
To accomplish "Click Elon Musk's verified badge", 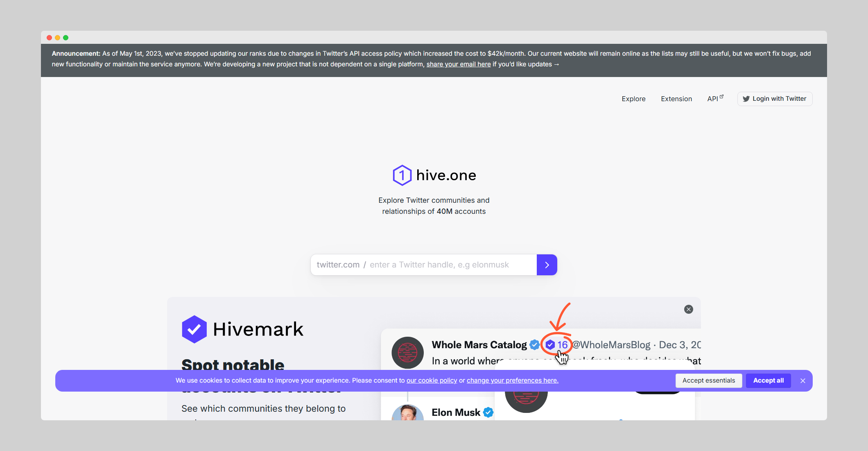I will coord(488,412).
